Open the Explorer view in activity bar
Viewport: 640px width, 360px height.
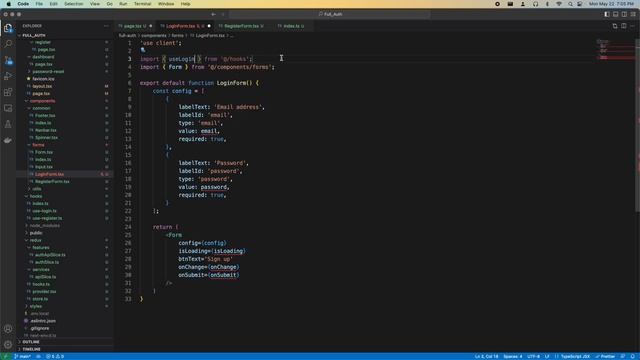[8, 28]
